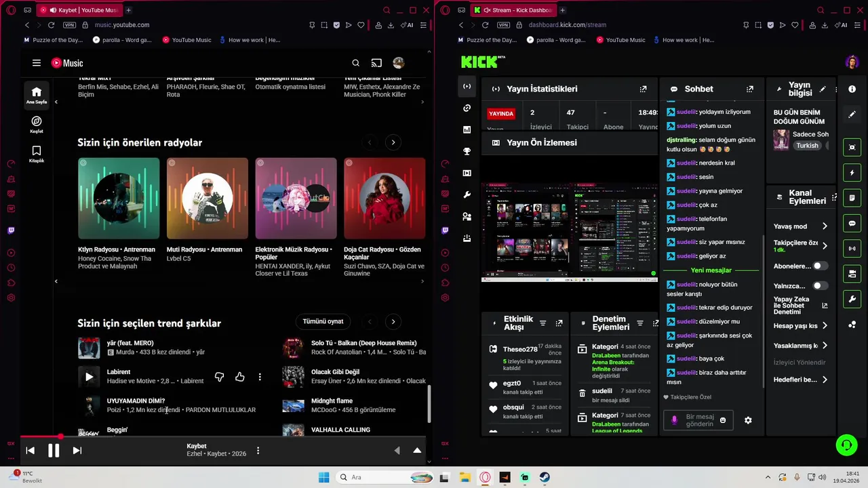
Task: Click YouTube Music page scrollbar
Action: click(x=428, y=404)
